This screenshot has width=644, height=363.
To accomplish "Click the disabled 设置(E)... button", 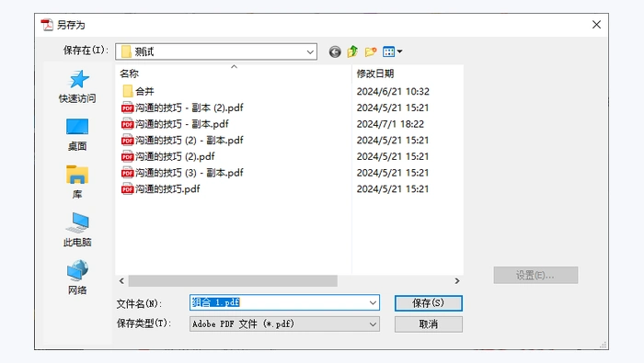I will [x=535, y=275].
